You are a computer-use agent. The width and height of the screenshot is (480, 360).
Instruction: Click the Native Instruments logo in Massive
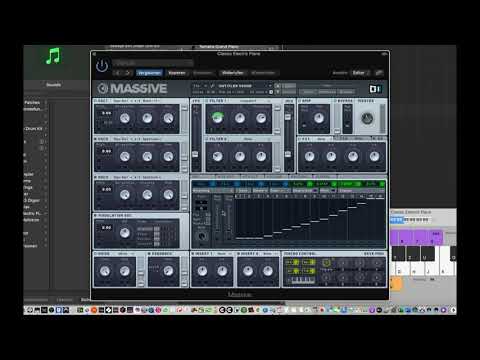pos(375,89)
